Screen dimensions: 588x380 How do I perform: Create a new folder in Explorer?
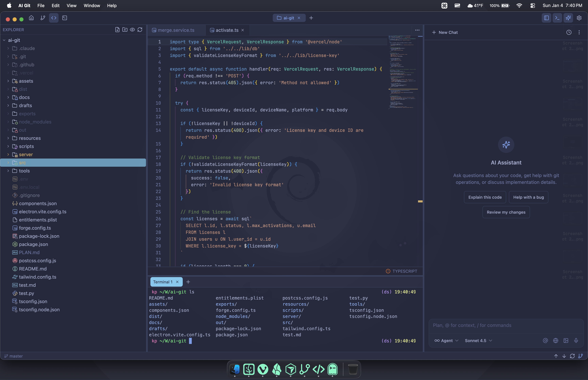[x=125, y=29]
